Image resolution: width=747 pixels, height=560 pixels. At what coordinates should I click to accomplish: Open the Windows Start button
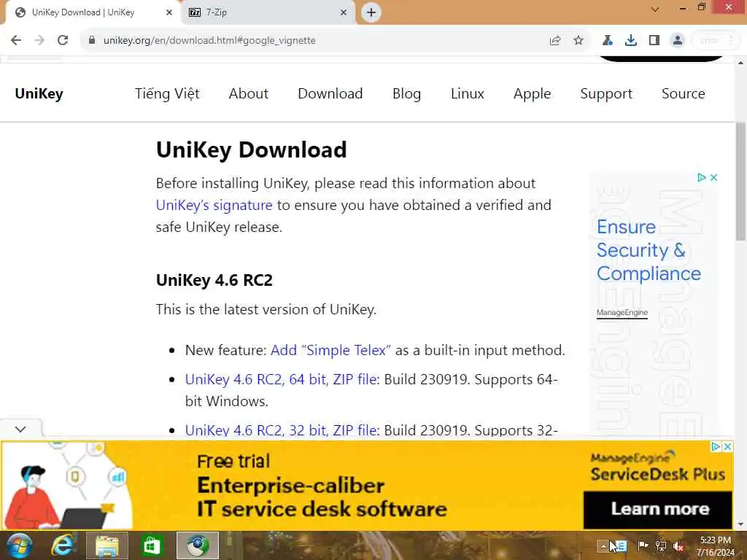point(20,545)
